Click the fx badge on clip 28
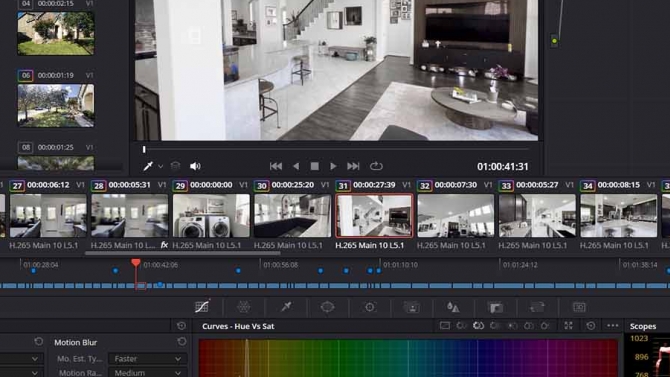The width and height of the screenshot is (670, 377). 164,245
